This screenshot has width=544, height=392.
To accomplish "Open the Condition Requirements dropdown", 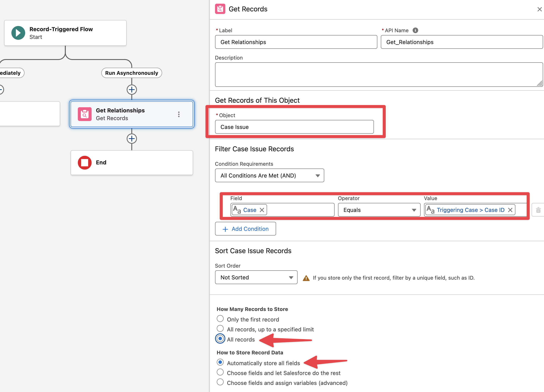I will 269,176.
